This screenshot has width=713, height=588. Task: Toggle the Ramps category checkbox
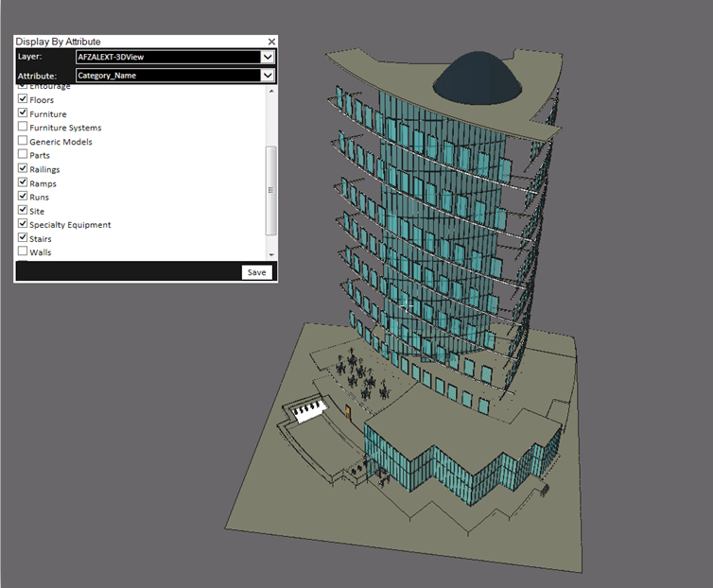point(23,183)
